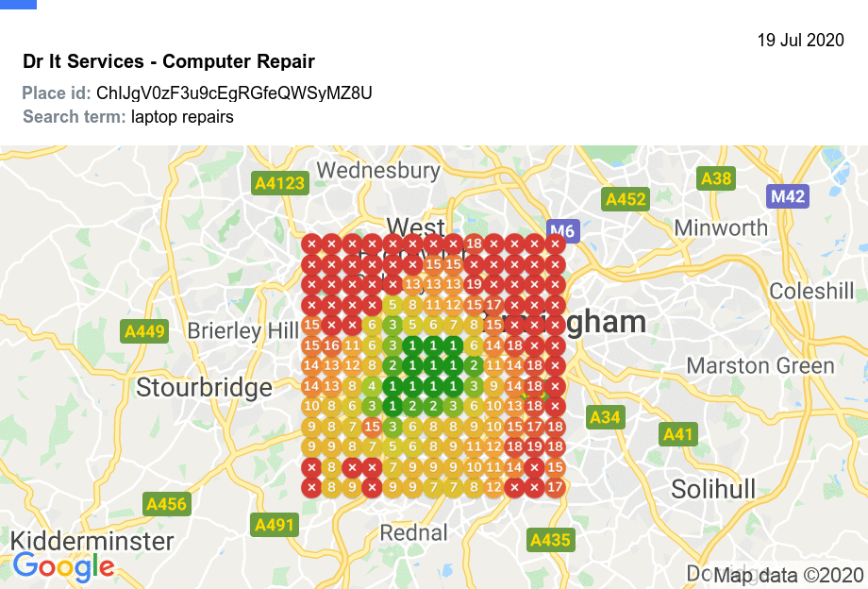
Task: Click the Dr It Services business title
Action: tap(169, 61)
